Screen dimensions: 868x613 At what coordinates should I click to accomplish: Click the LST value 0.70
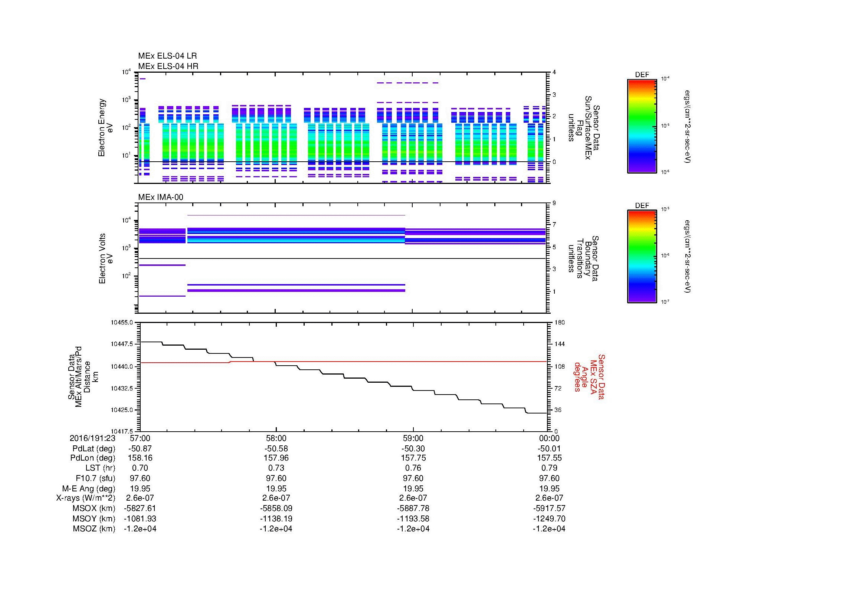(x=140, y=468)
